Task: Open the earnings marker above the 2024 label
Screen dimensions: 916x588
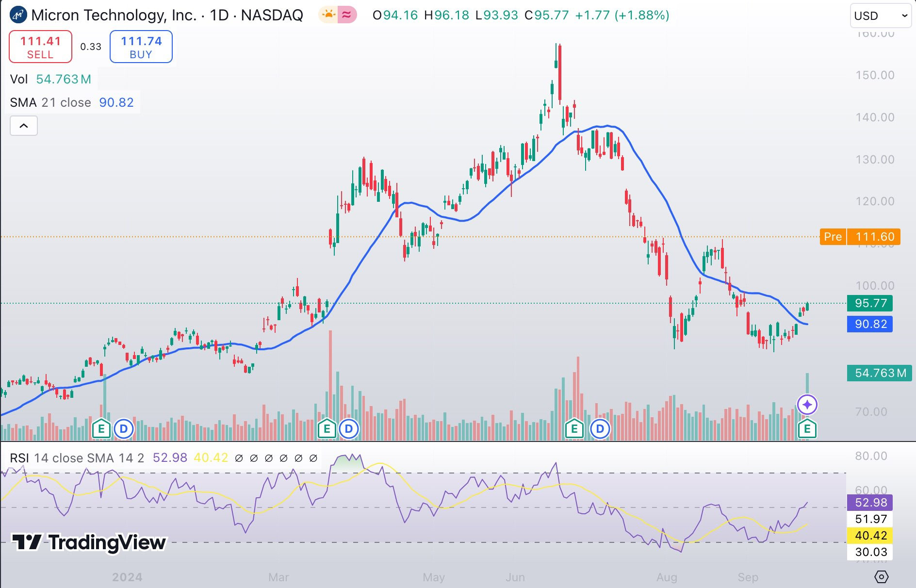Action: pos(101,429)
